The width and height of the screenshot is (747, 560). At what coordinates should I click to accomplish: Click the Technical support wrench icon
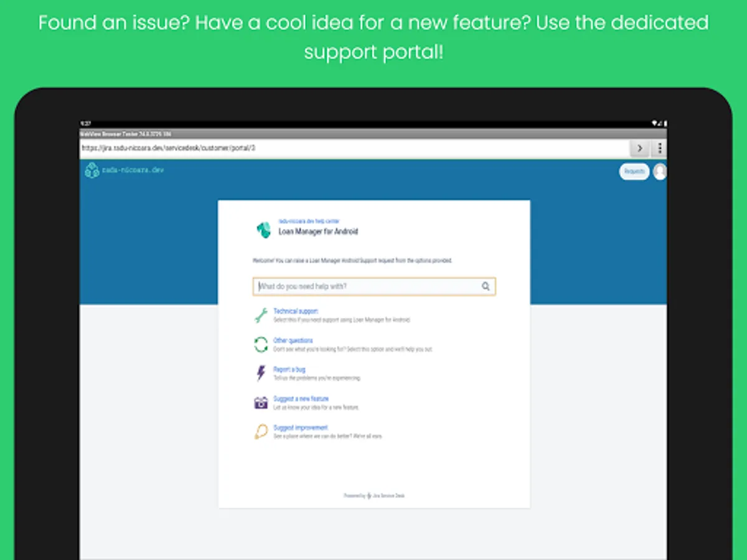261,315
